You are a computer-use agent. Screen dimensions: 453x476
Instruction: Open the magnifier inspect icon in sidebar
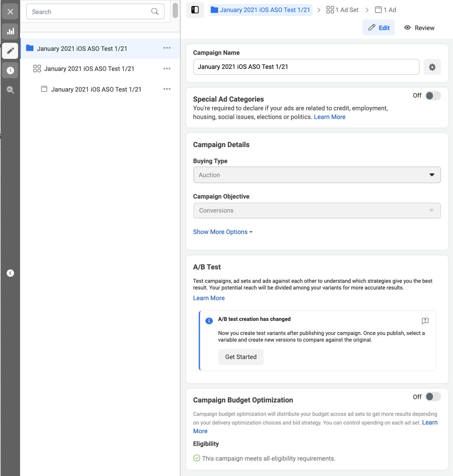click(10, 90)
